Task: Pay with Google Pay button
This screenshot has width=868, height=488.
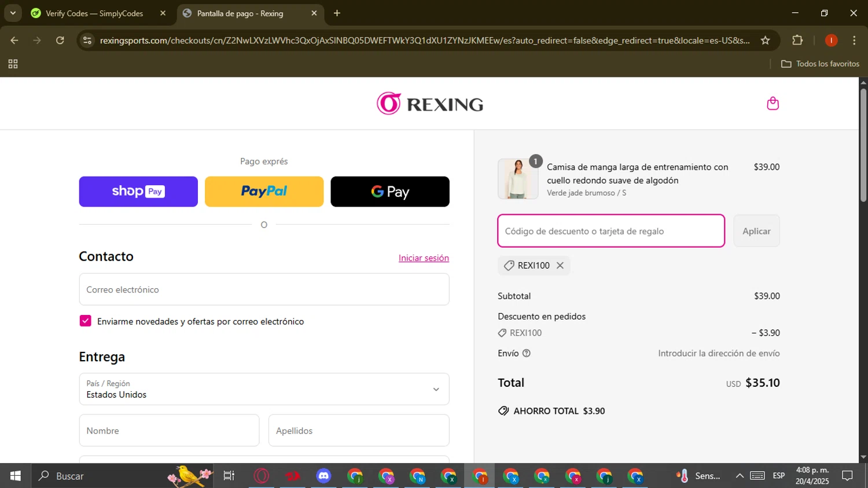Action: [x=390, y=192]
